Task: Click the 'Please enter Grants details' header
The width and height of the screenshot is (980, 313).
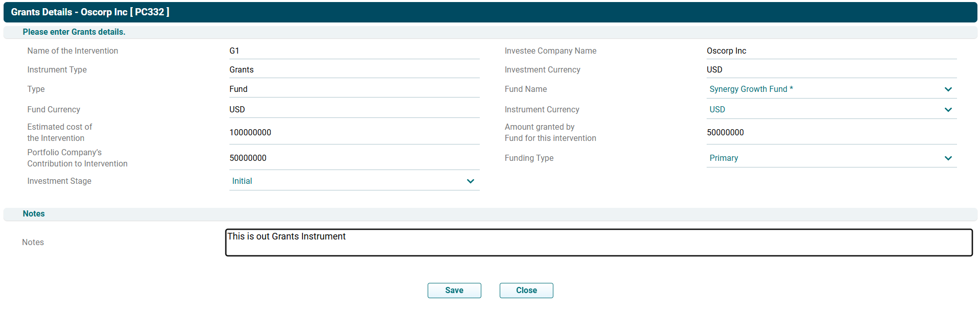Action: (x=74, y=32)
